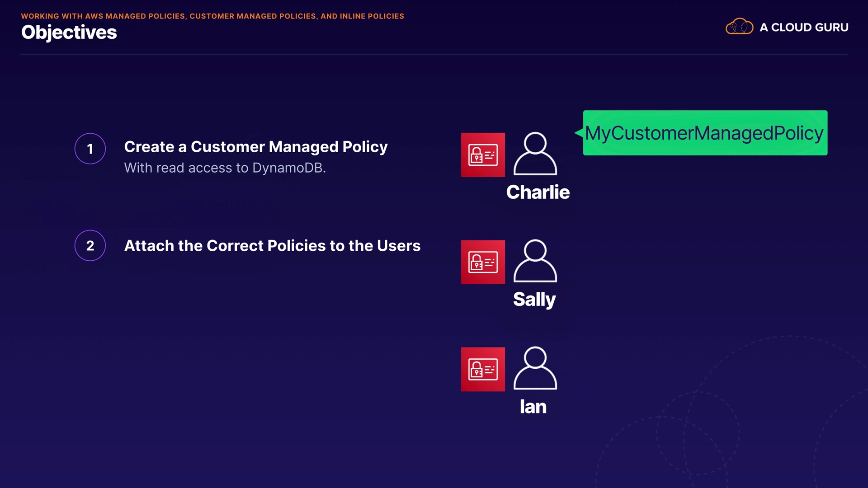Select Charlie's user silhouette icon

[x=535, y=154]
